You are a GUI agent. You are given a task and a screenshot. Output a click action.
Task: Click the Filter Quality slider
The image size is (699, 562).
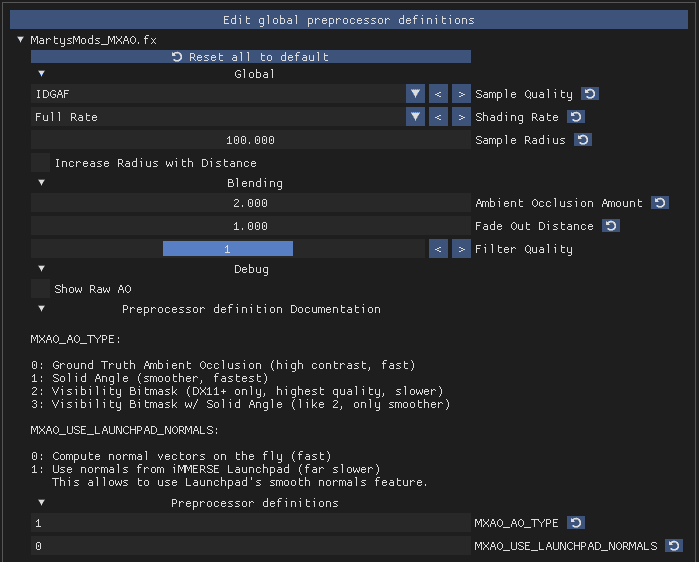coord(228,249)
